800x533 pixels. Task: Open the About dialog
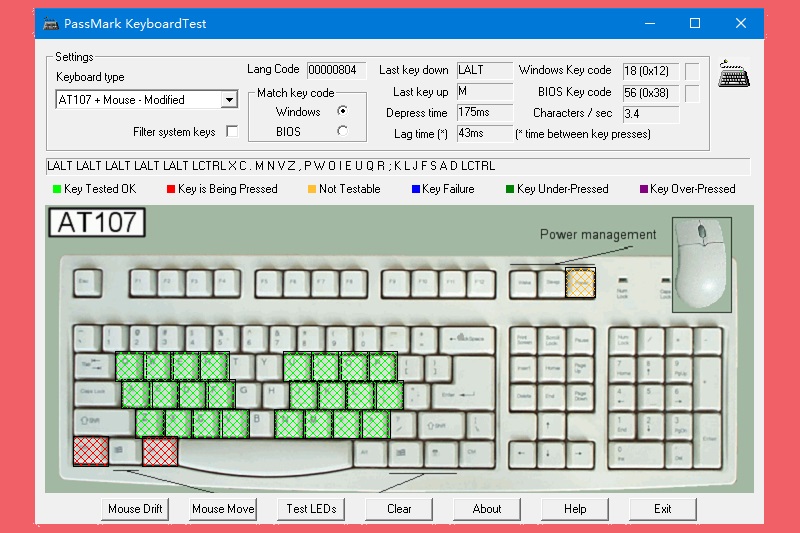pyautogui.click(x=487, y=509)
